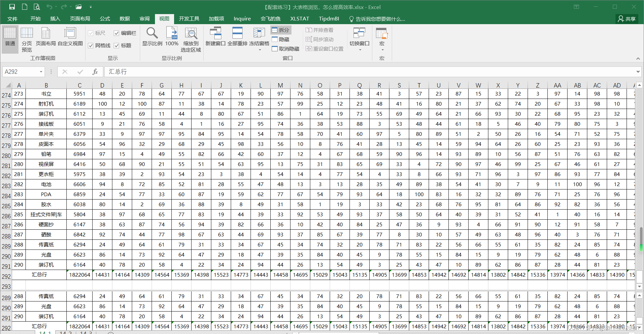Viewport: 644px width, 334px height.
Task: Select column AB header
Action: coord(577,85)
